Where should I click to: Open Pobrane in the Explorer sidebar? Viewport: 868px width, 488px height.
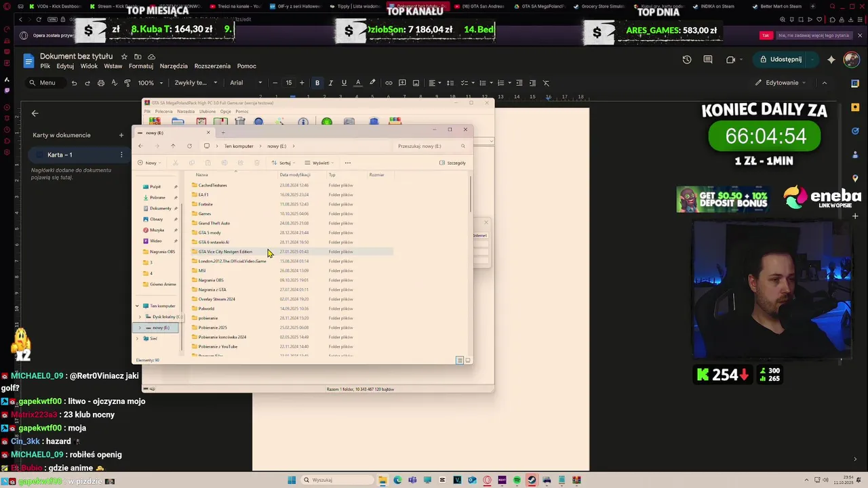[157, 197]
